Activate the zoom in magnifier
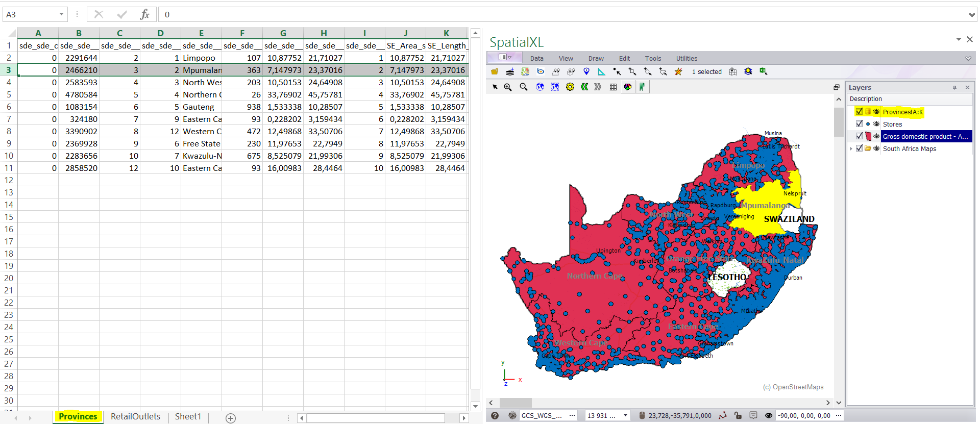980x424 pixels. [x=508, y=87]
